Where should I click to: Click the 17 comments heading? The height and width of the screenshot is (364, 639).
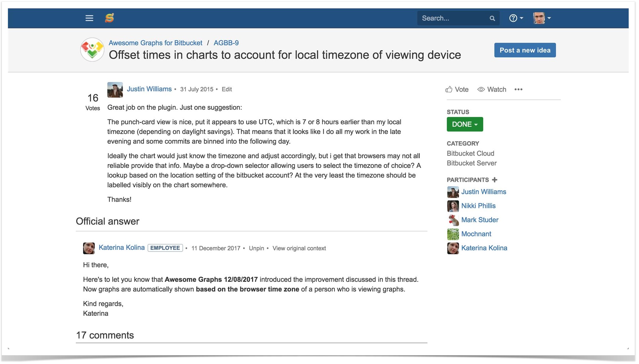(105, 335)
